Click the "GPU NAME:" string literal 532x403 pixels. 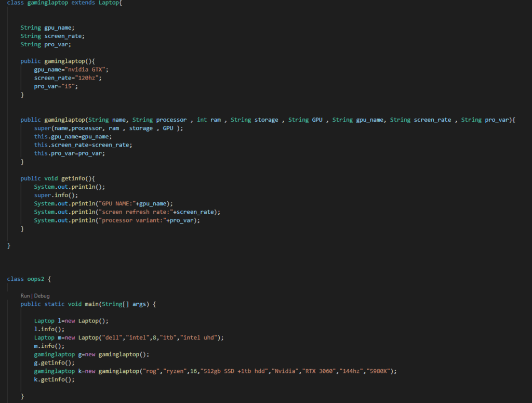[x=117, y=204]
